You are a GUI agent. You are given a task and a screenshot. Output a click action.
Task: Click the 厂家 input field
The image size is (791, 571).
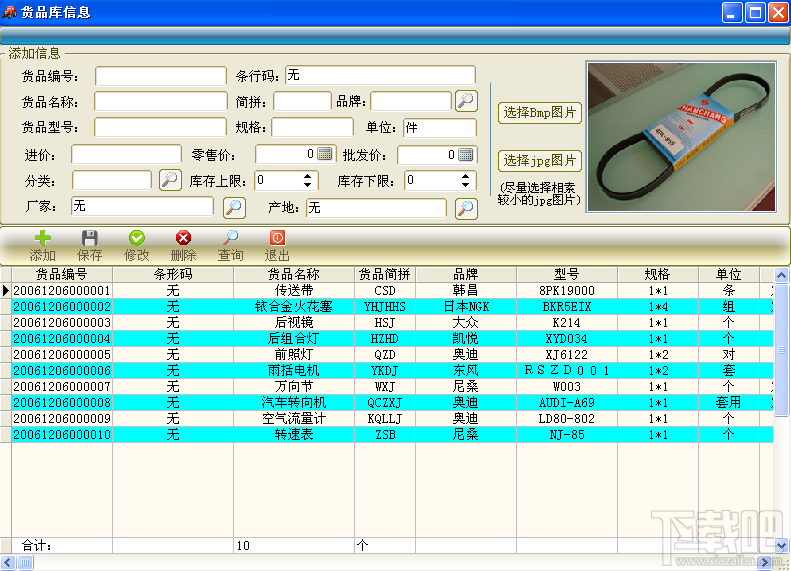click(x=142, y=206)
